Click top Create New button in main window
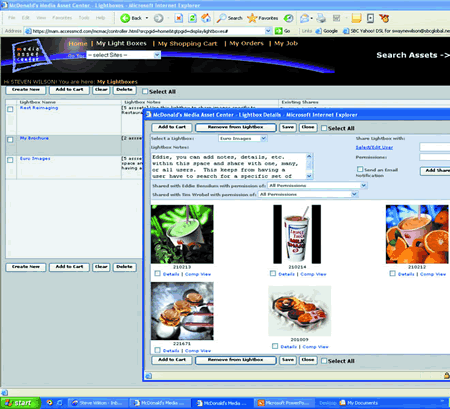 tap(26, 90)
